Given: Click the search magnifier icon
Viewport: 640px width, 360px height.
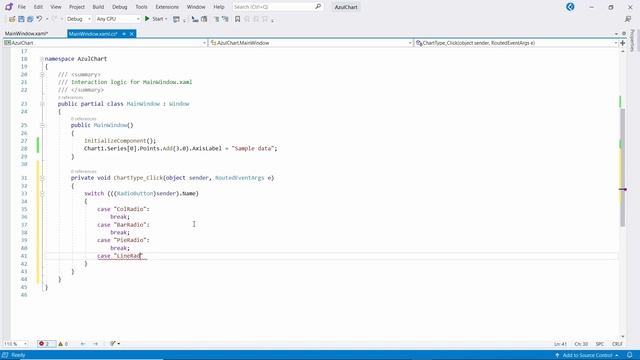Looking at the screenshot, I should (x=318, y=7).
